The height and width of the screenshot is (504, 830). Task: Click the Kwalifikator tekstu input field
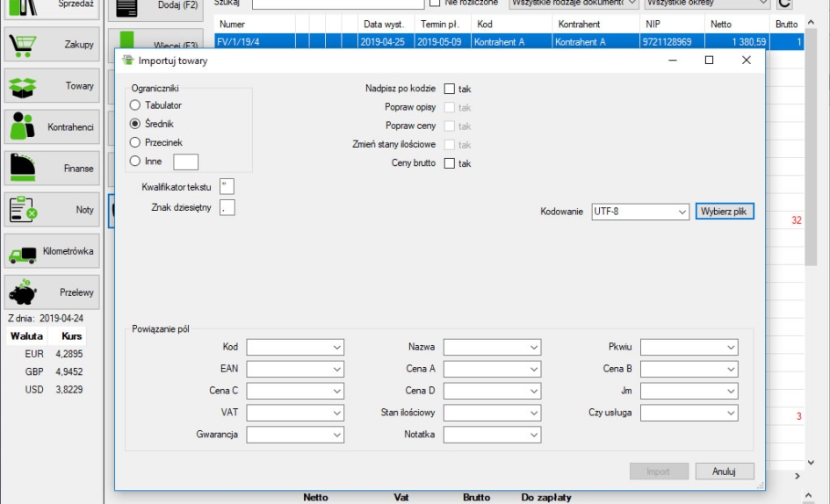tap(227, 186)
